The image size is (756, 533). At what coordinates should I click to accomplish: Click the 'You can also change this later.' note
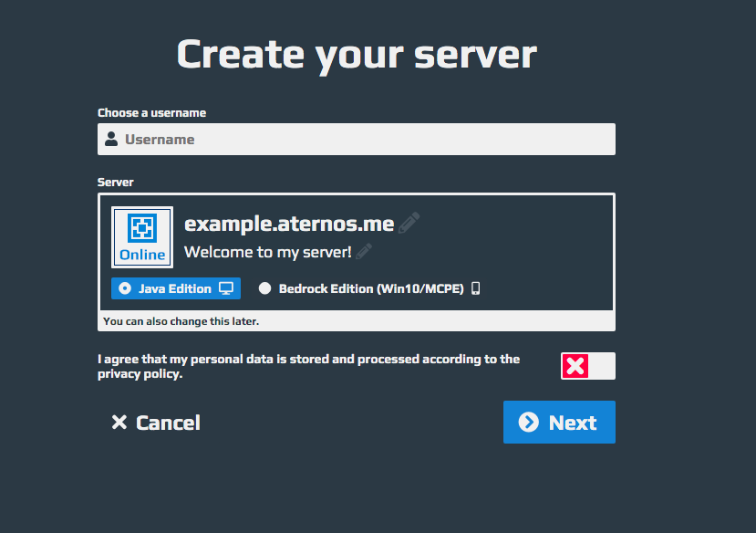click(181, 321)
